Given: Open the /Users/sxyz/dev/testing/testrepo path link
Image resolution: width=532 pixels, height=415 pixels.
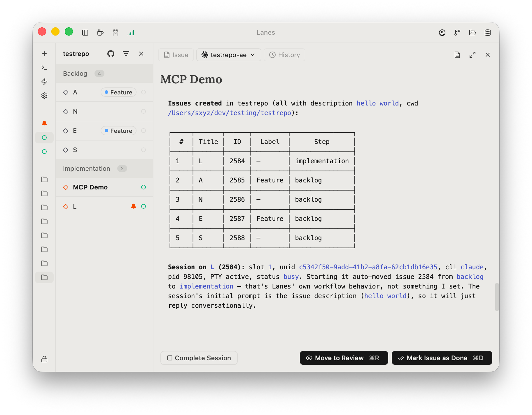Looking at the screenshot, I should (230, 113).
